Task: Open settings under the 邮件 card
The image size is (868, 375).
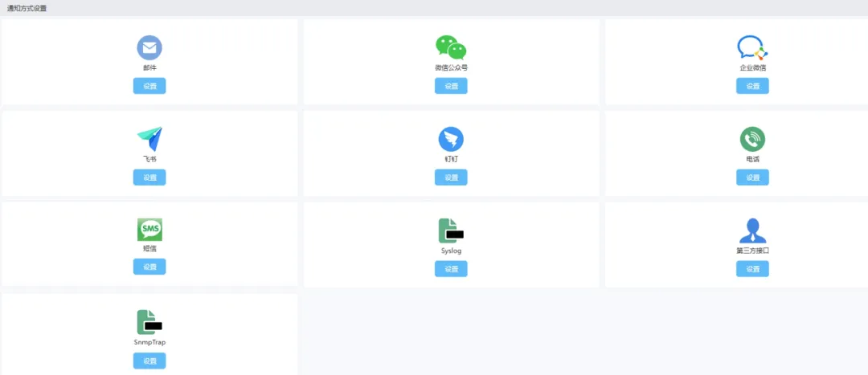Action: (x=149, y=86)
